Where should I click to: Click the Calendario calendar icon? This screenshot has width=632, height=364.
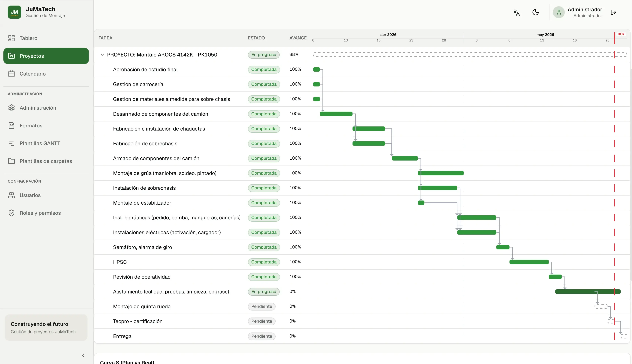(x=11, y=74)
